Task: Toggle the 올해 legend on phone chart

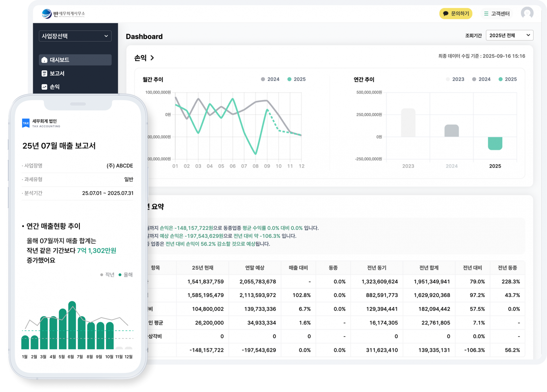Action: 126,275
